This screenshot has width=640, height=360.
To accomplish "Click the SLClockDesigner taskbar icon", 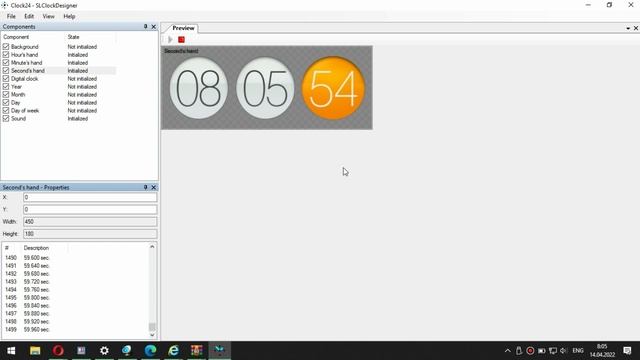I will (x=220, y=351).
